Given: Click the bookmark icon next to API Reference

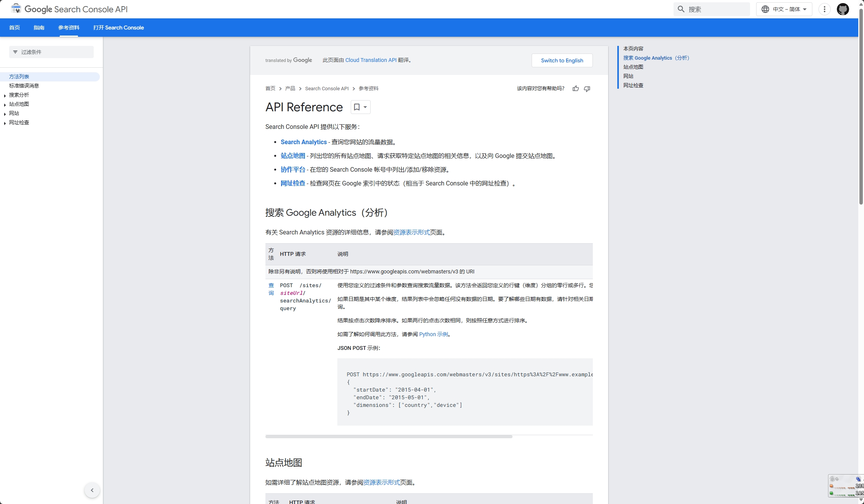Looking at the screenshot, I should click(357, 107).
